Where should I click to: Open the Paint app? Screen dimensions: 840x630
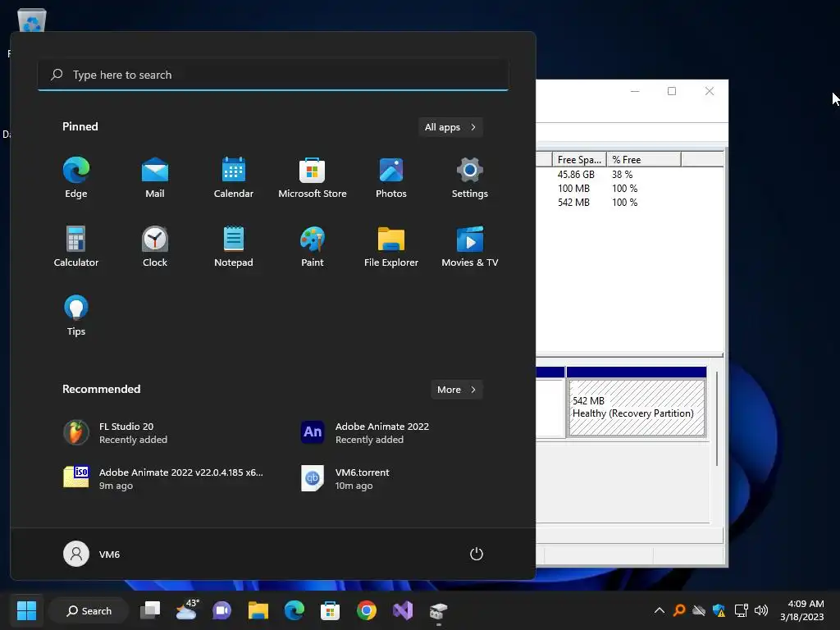(313, 247)
